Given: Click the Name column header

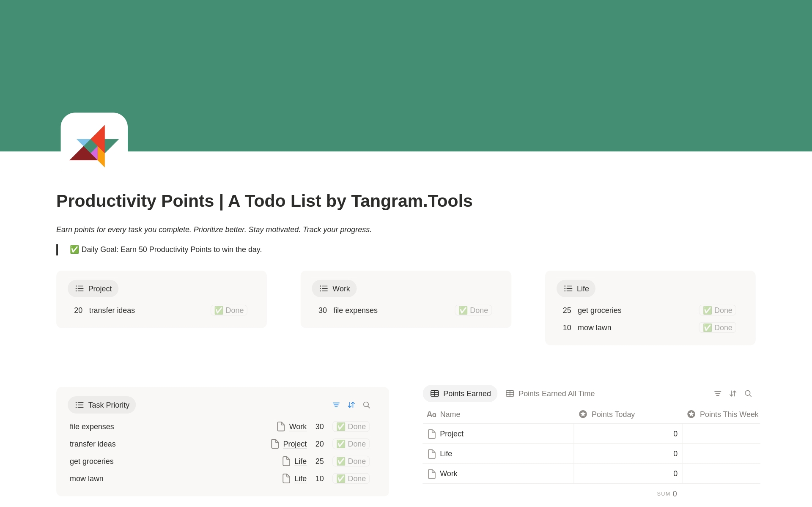Looking at the screenshot, I should click(x=498, y=414).
